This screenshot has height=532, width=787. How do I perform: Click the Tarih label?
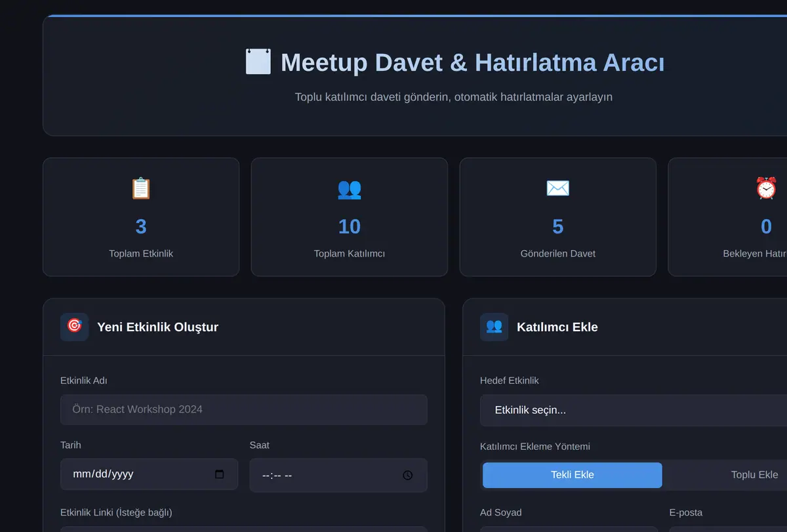71,445
